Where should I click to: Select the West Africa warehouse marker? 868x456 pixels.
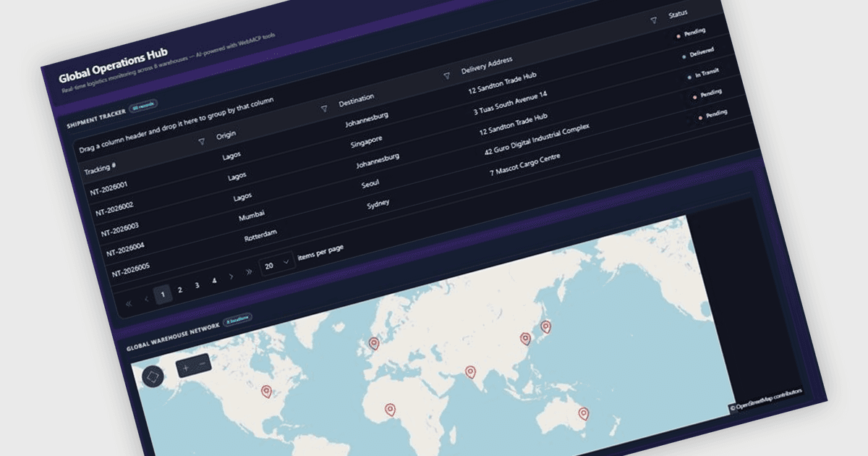(391, 410)
